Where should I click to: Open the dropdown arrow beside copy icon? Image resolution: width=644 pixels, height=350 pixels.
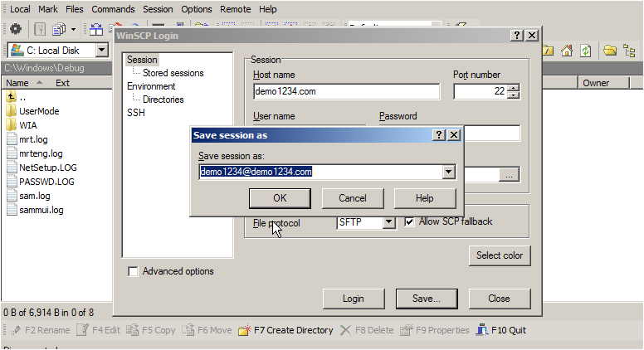tap(73, 29)
